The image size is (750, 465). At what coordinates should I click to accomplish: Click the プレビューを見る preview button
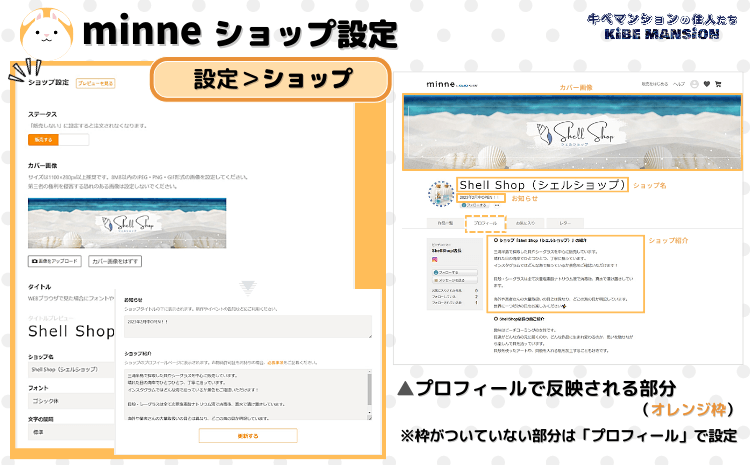pyautogui.click(x=96, y=83)
